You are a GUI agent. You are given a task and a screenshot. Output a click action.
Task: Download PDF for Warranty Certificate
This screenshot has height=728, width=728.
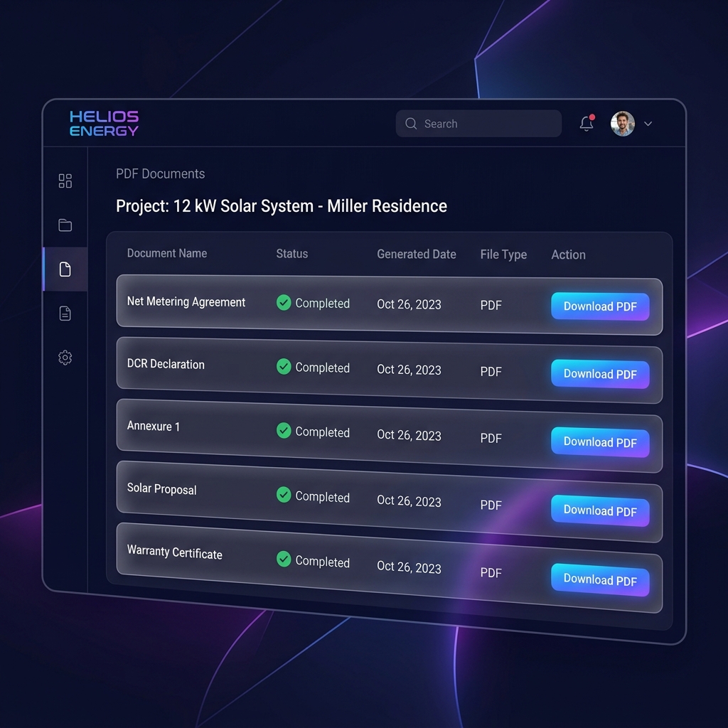(600, 580)
